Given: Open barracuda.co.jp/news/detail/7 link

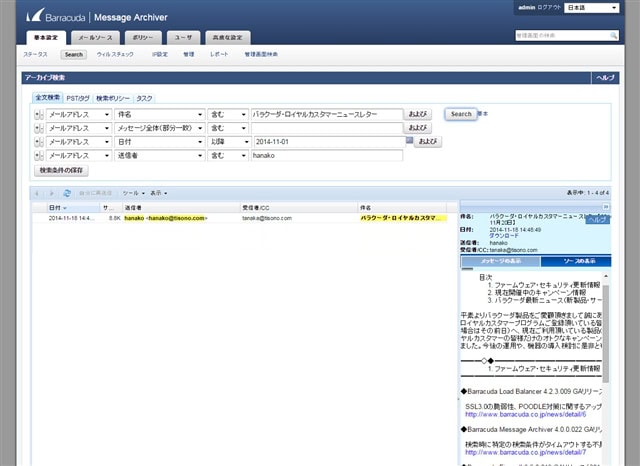Looking at the screenshot, I should click(526, 453).
